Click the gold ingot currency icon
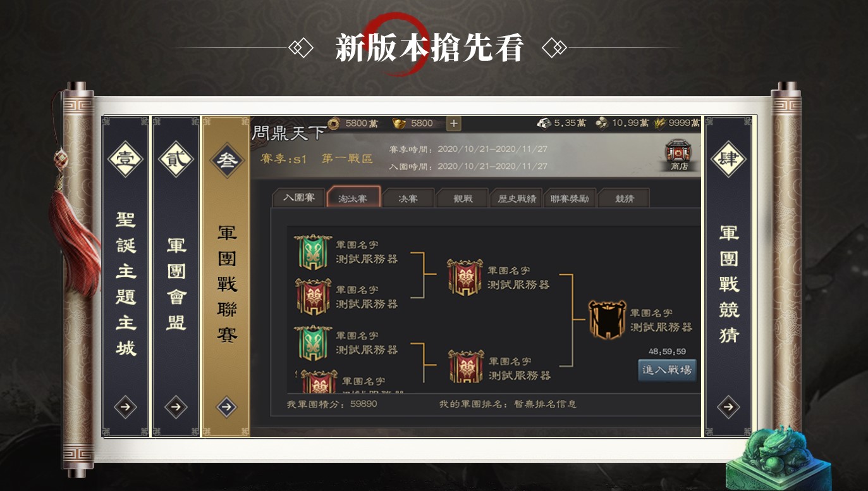The width and height of the screenshot is (868, 491). point(399,123)
